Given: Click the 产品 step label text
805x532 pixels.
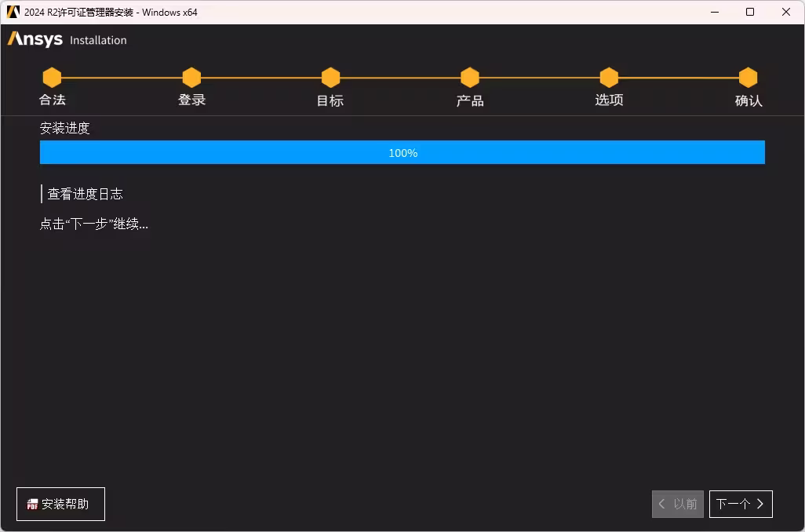Looking at the screenshot, I should click(470, 100).
